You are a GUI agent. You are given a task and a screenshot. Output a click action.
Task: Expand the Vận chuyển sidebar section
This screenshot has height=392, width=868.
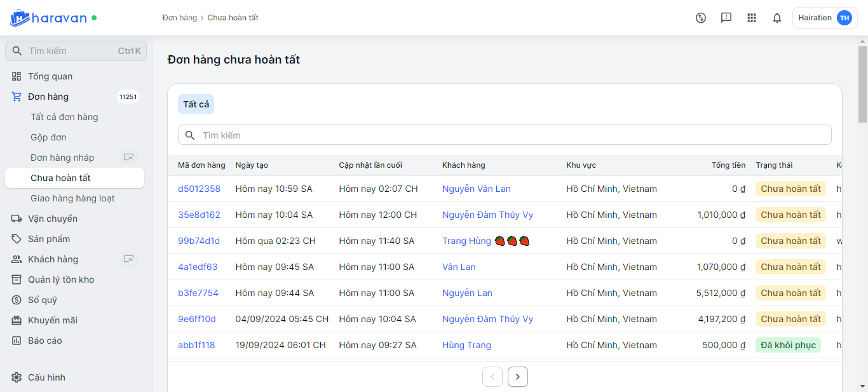[x=53, y=219]
